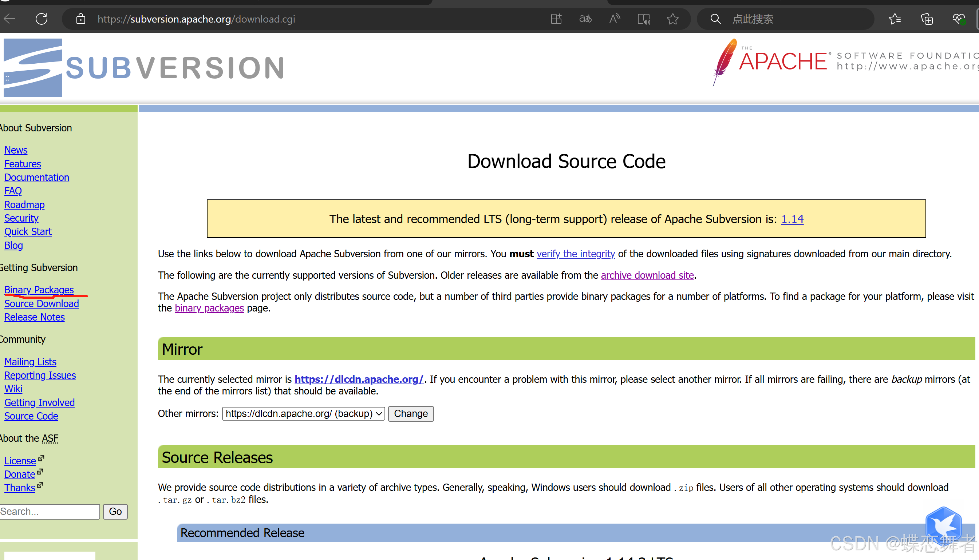The height and width of the screenshot is (560, 979).
Task: Click the back arrow navigation icon
Action: 9,19
